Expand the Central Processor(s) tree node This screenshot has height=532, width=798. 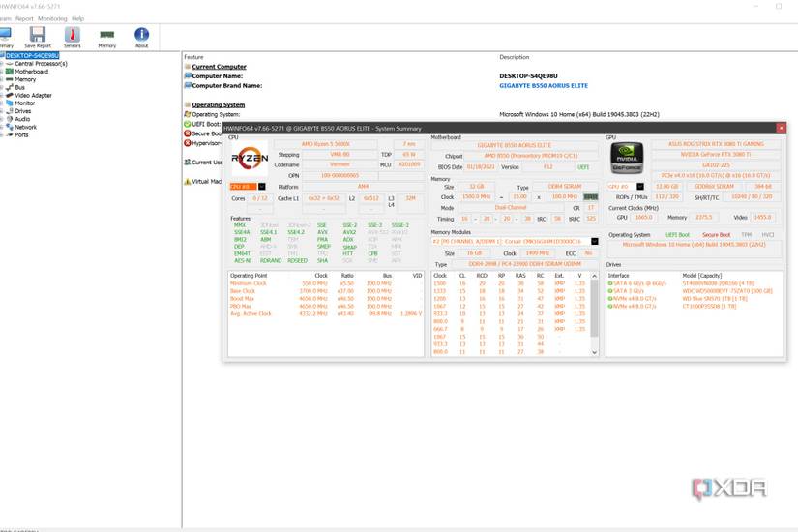coord(2,64)
